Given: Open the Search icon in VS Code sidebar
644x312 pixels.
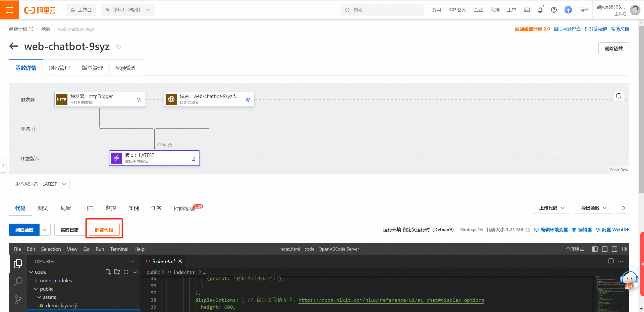Looking at the screenshot, I should coord(18,282).
